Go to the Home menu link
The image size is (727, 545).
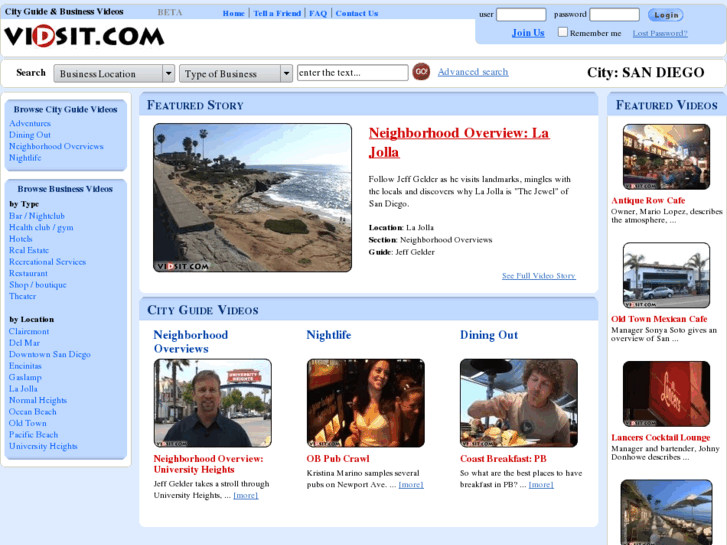click(x=234, y=13)
